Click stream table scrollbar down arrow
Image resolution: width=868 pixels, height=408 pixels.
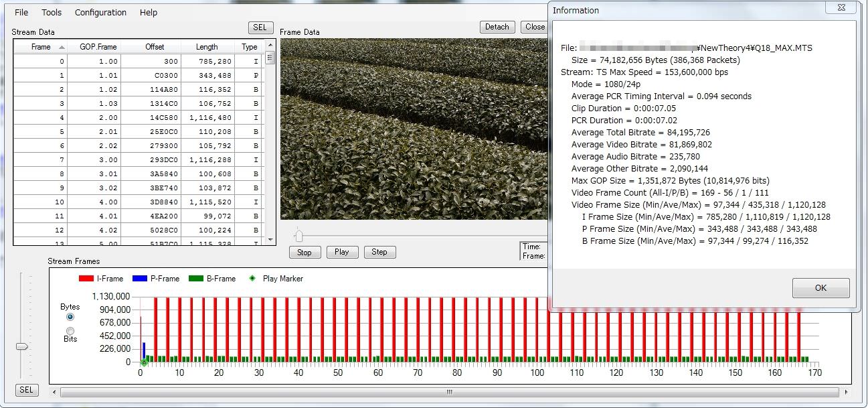[270, 240]
